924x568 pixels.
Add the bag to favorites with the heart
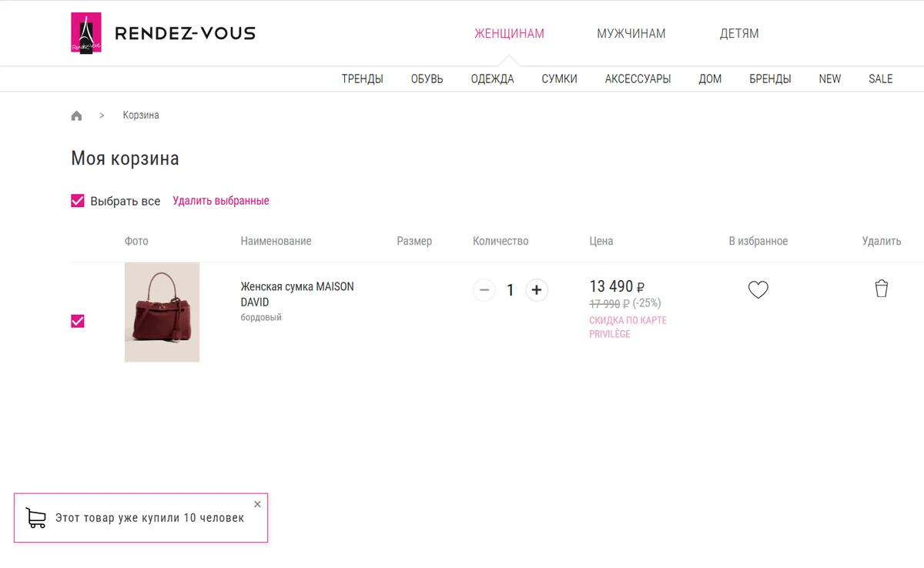(x=758, y=290)
